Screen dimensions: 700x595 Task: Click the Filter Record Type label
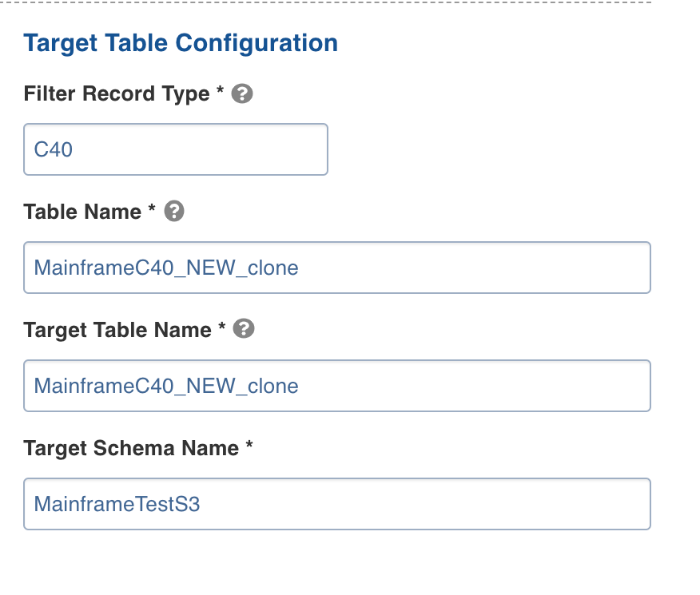[117, 94]
